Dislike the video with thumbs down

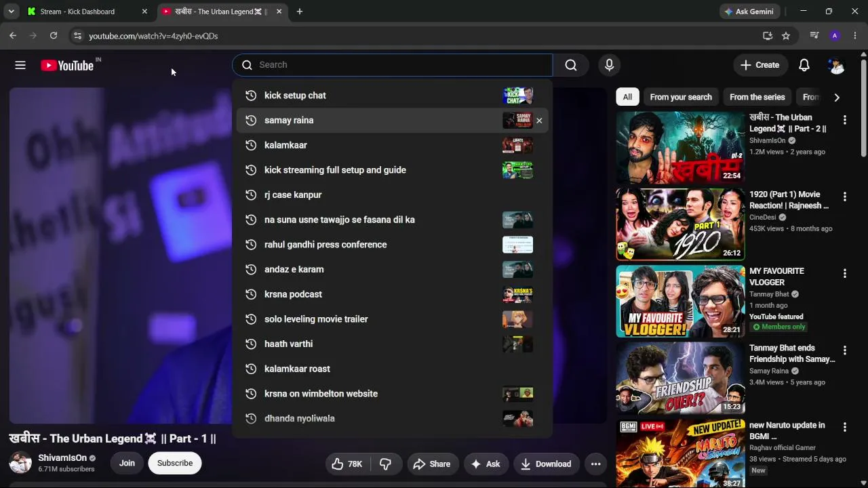pos(385,464)
